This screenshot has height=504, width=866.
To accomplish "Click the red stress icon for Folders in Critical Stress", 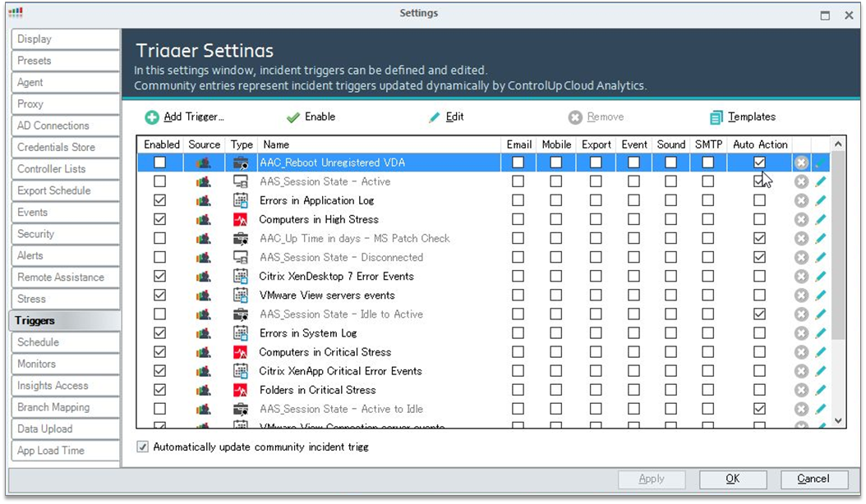I will 240,390.
